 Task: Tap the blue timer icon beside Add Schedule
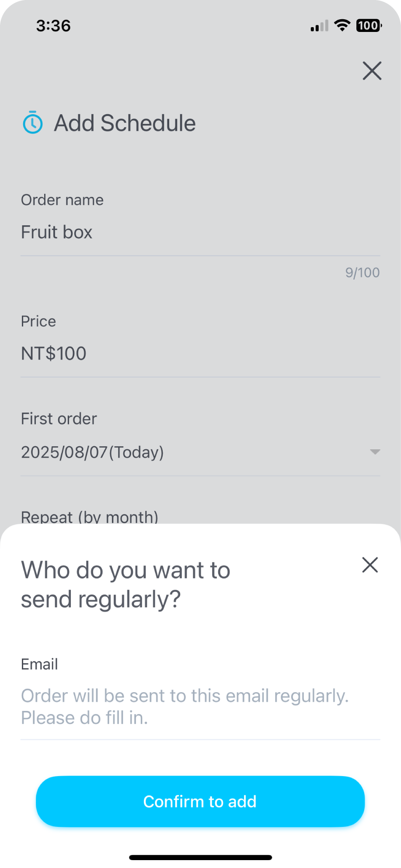[33, 122]
